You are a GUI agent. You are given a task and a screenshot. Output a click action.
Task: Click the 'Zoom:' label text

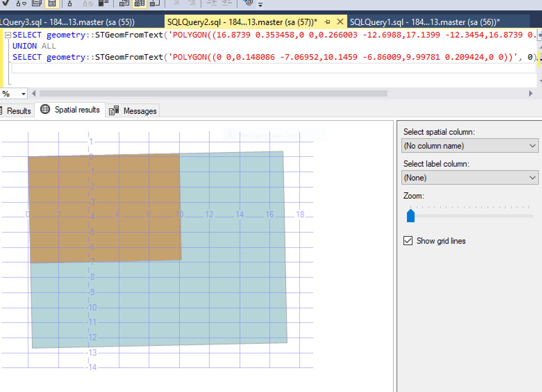tap(414, 196)
